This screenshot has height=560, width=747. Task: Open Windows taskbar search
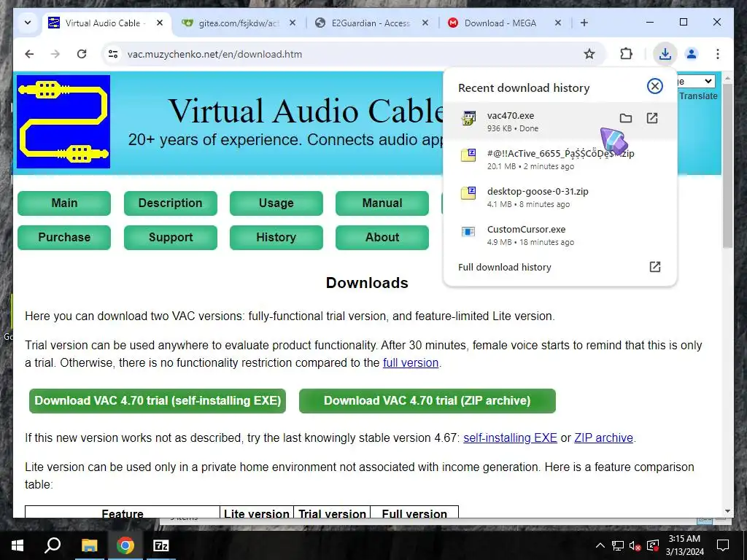tap(53, 545)
